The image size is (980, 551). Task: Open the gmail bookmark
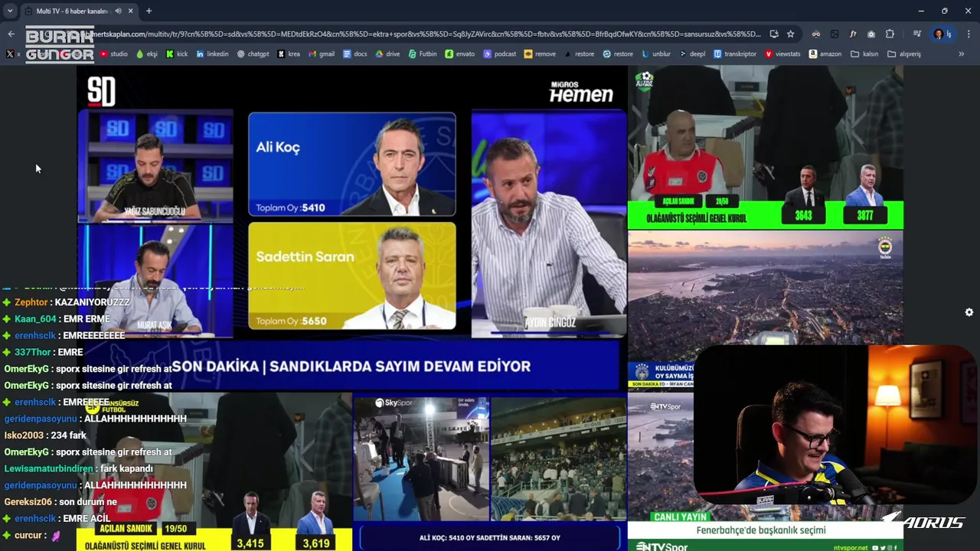point(322,54)
